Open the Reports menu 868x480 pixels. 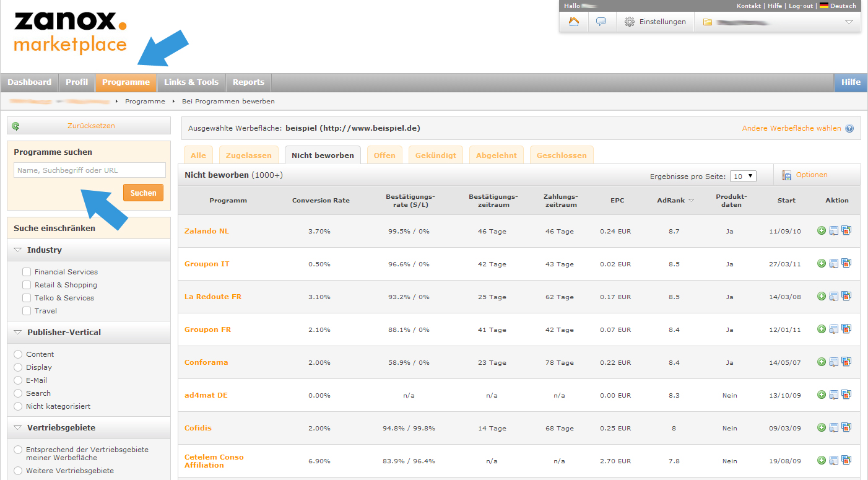click(248, 82)
